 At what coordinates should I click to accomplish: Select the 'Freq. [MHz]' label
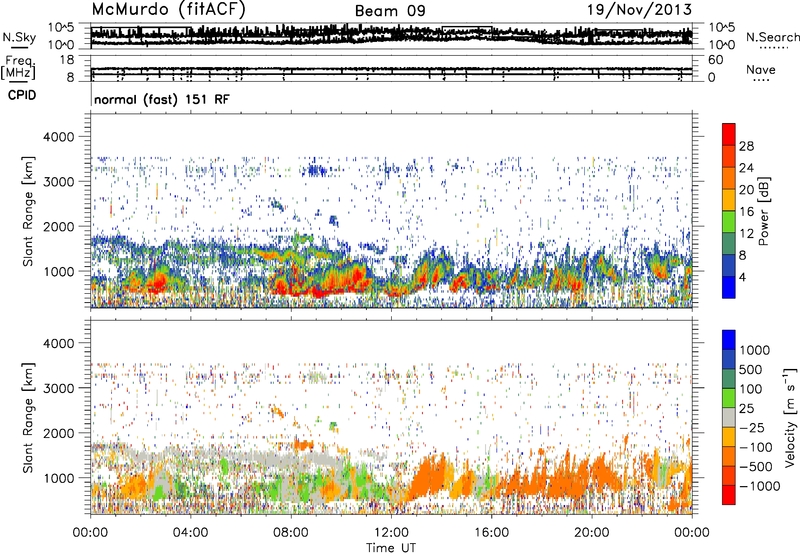(18, 68)
